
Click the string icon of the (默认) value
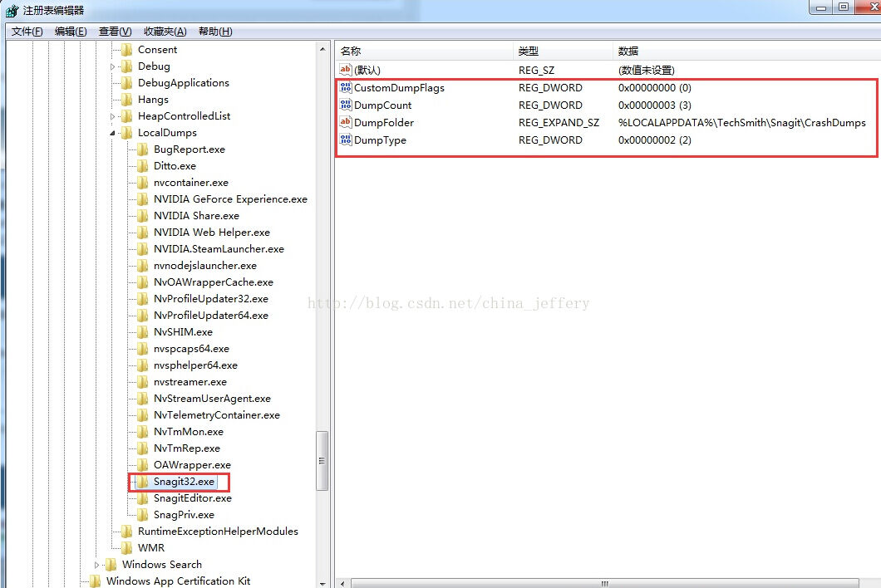(346, 71)
